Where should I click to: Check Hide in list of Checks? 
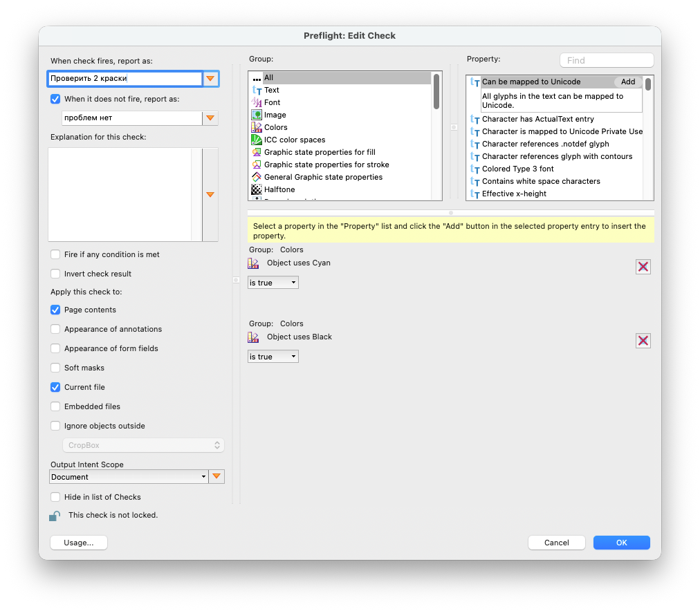pos(55,497)
